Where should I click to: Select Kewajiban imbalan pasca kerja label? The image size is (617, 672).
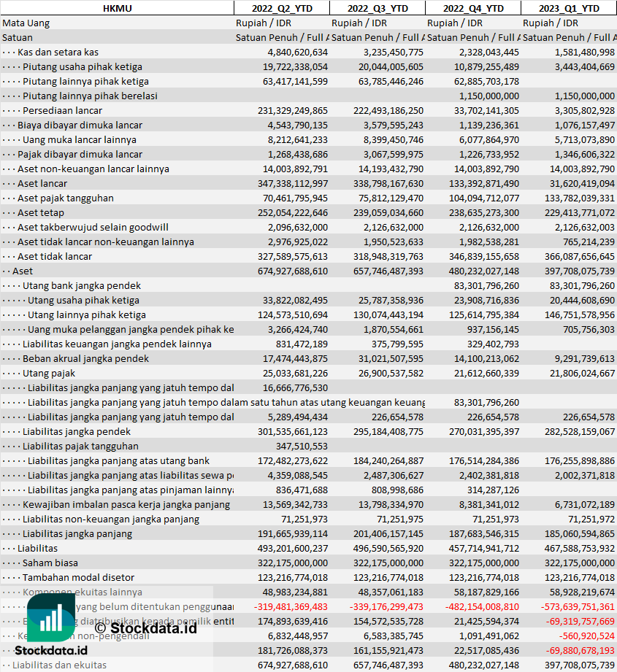pos(126,504)
